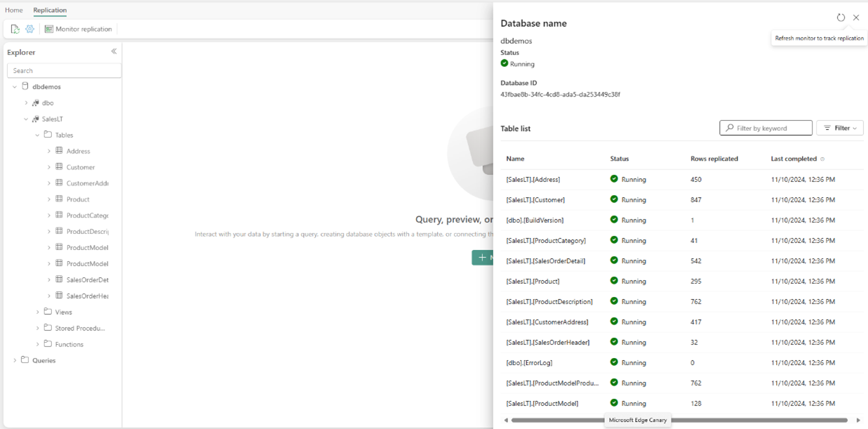
Task: Sort by the Name column header
Action: pos(515,159)
